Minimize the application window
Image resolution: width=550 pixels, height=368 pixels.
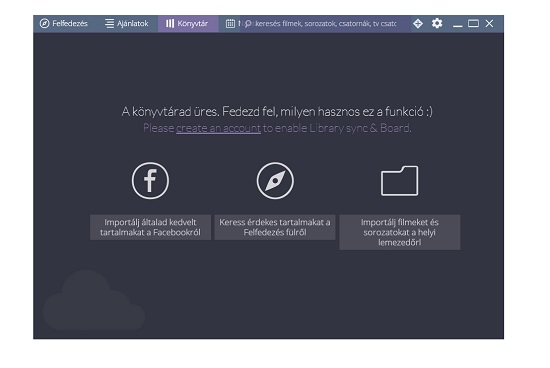(x=457, y=24)
